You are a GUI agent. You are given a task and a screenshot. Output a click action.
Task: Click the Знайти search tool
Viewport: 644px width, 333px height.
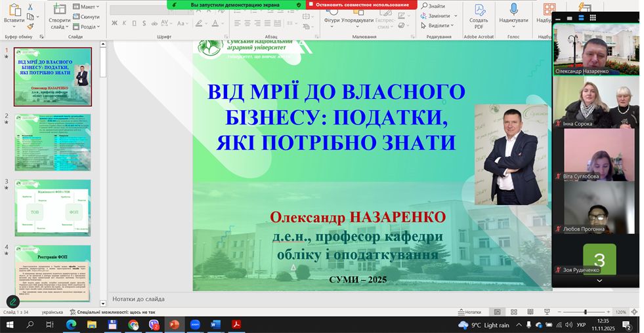click(433, 7)
